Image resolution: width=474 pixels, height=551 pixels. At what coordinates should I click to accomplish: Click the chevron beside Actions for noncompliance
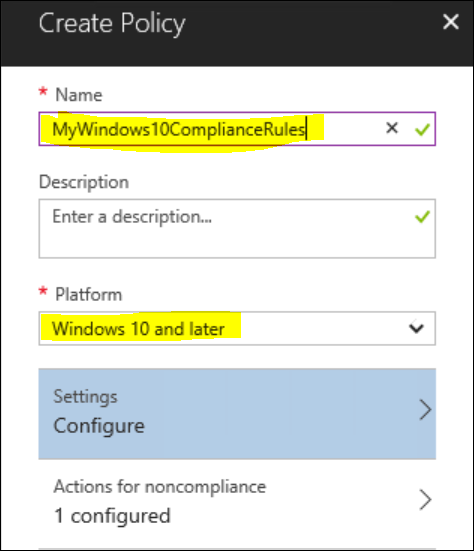[x=425, y=499]
